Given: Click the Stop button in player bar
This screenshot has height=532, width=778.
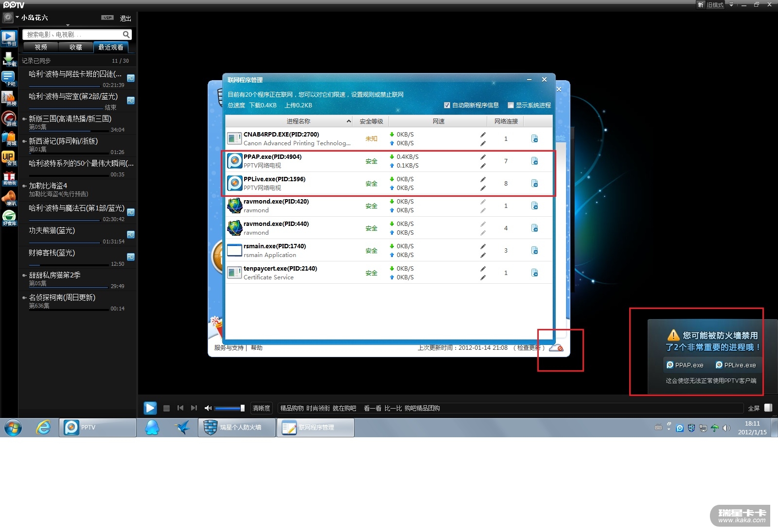Looking at the screenshot, I should (166, 409).
